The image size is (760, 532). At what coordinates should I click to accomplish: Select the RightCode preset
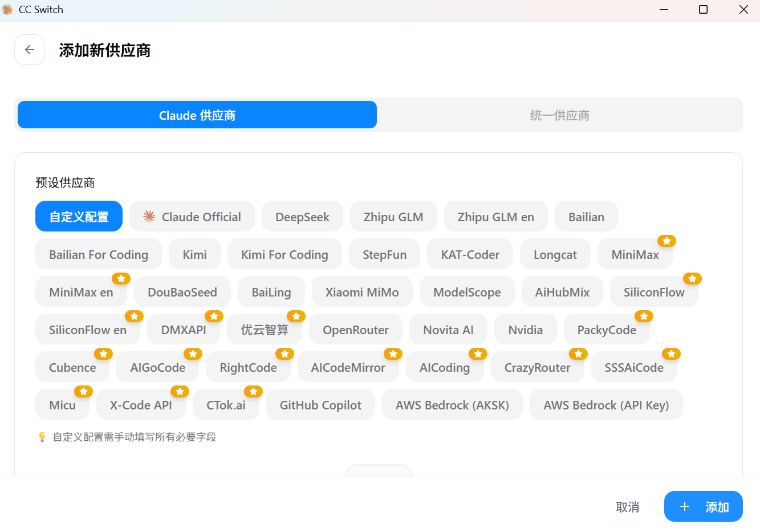tap(248, 367)
